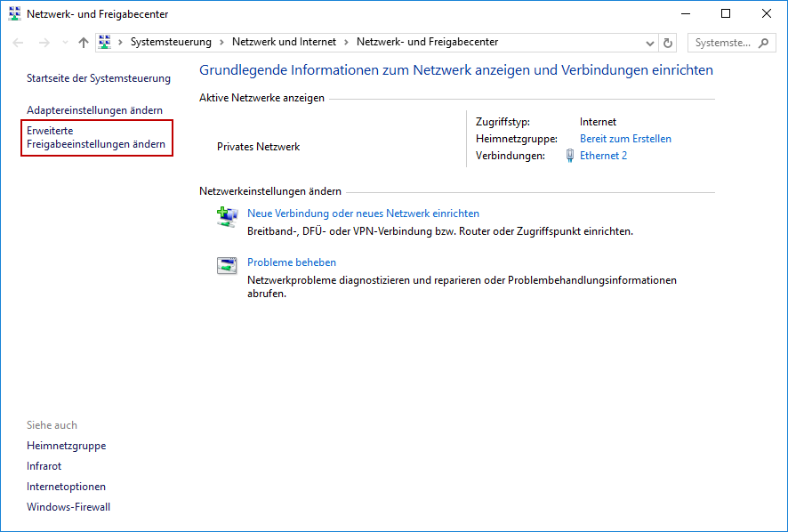Image resolution: width=788 pixels, height=532 pixels.
Task: Expand the chevron after Systemsteuerung breadcrumb
Action: [221, 42]
